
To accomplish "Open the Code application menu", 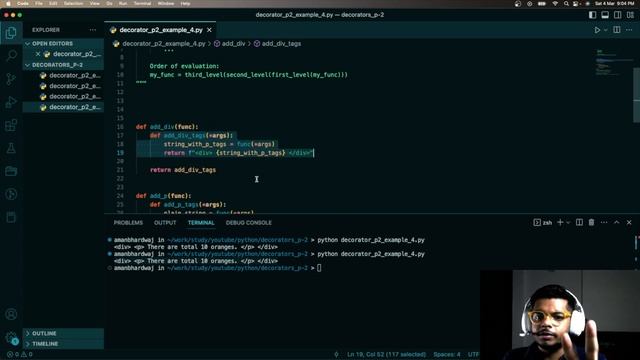I will click(x=23, y=3).
